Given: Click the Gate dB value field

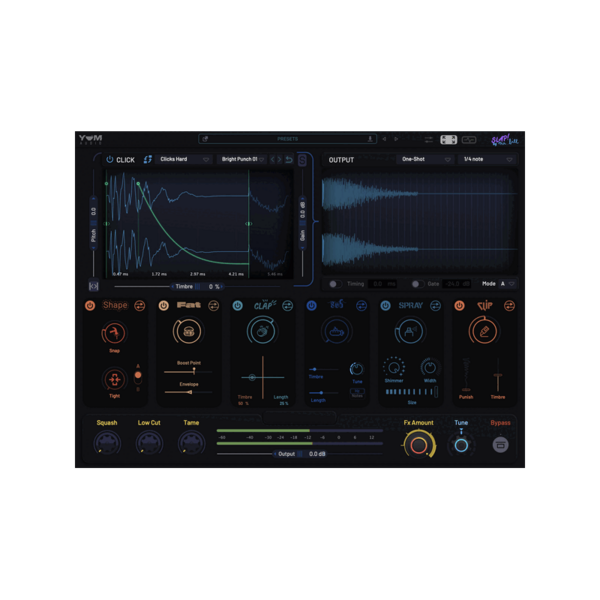Looking at the screenshot, I should pyautogui.click(x=457, y=284).
